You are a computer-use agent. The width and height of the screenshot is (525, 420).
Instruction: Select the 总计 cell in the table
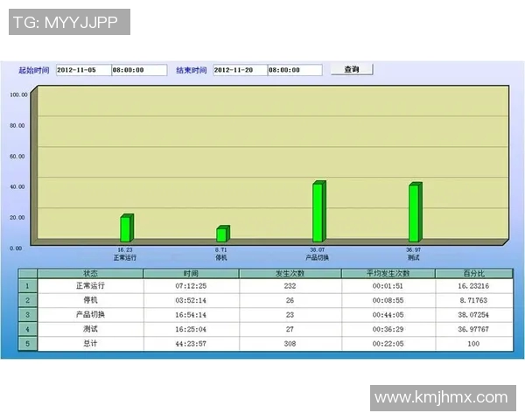pos(91,344)
